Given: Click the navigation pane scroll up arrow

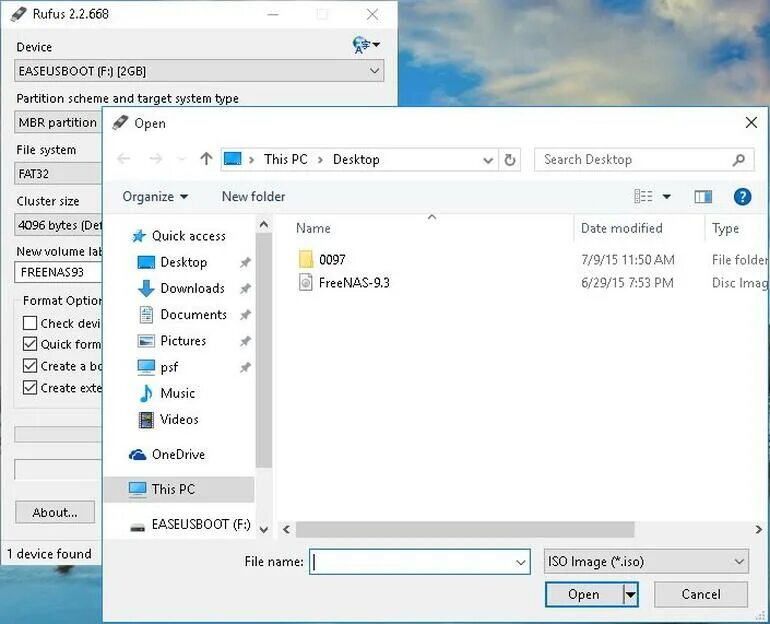Looking at the screenshot, I should click(264, 225).
